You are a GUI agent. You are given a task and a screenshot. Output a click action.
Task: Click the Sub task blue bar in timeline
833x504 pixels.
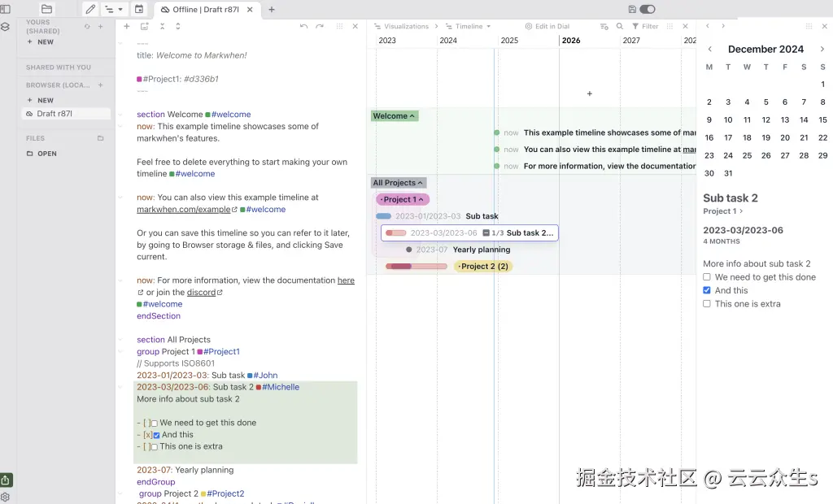[384, 216]
